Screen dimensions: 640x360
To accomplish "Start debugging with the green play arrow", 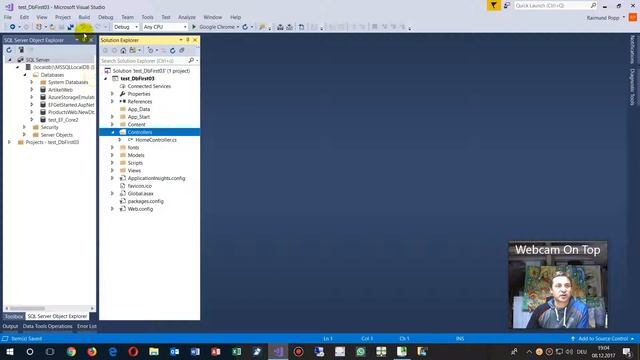I will coord(194,27).
